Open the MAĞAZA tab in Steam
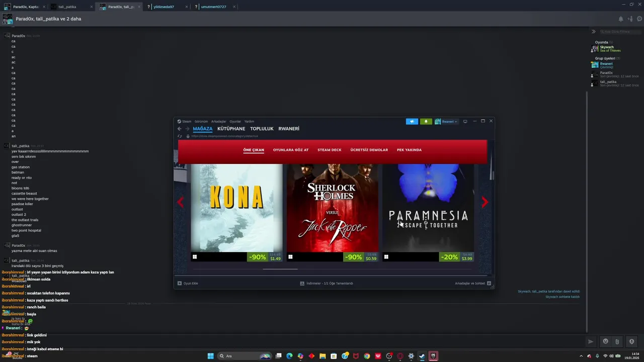 click(x=202, y=129)
